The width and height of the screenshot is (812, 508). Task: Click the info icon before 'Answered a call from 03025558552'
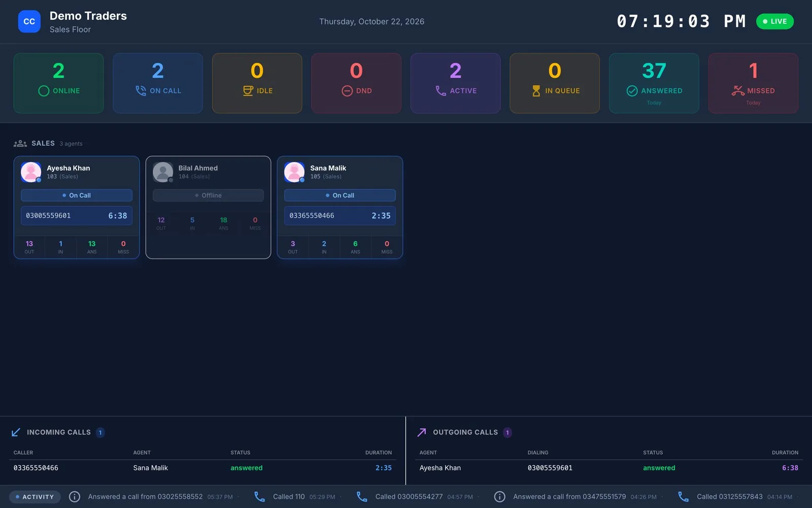75,497
